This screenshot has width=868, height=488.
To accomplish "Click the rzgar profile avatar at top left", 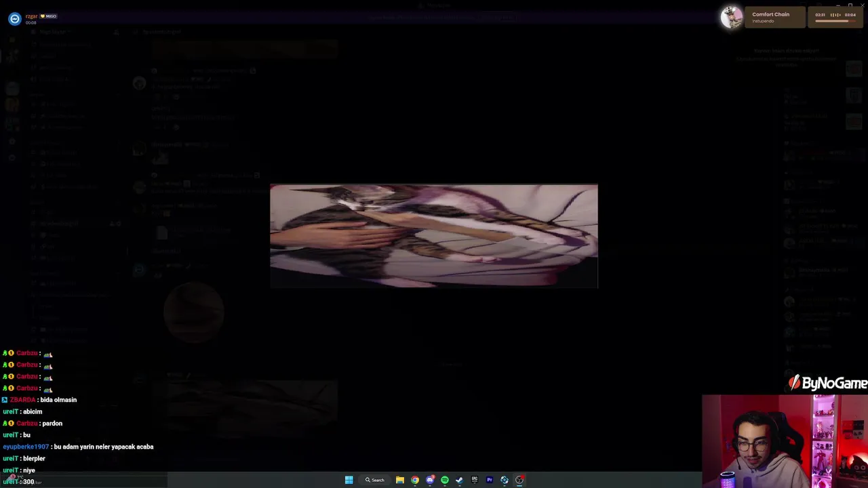I will pyautogui.click(x=14, y=19).
